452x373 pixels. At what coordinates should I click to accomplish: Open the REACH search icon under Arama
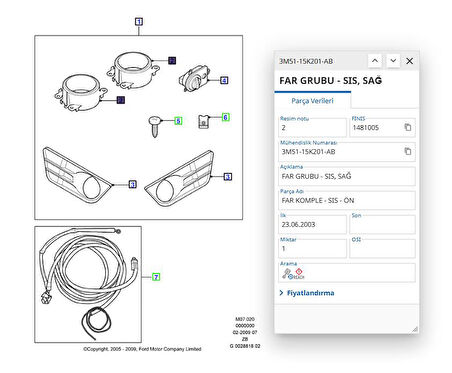point(299,274)
